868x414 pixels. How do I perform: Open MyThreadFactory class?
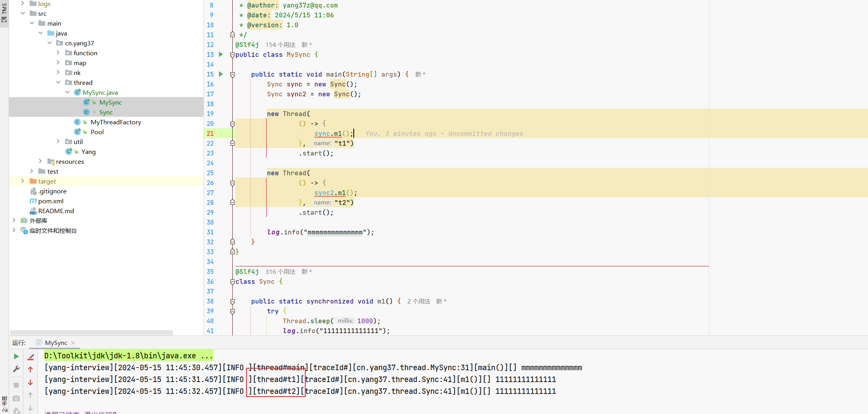pos(116,122)
